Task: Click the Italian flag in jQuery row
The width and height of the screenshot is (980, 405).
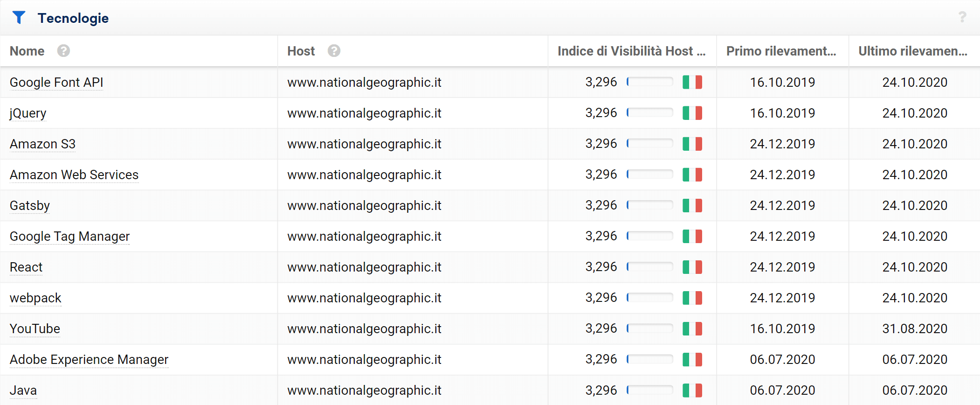Action: tap(692, 113)
